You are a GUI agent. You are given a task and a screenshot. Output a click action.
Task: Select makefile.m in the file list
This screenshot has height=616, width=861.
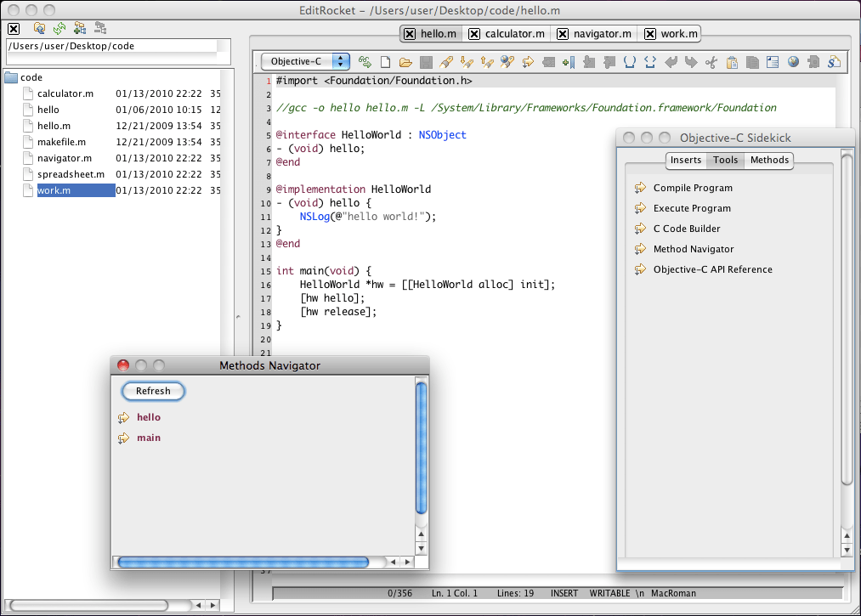tap(61, 142)
